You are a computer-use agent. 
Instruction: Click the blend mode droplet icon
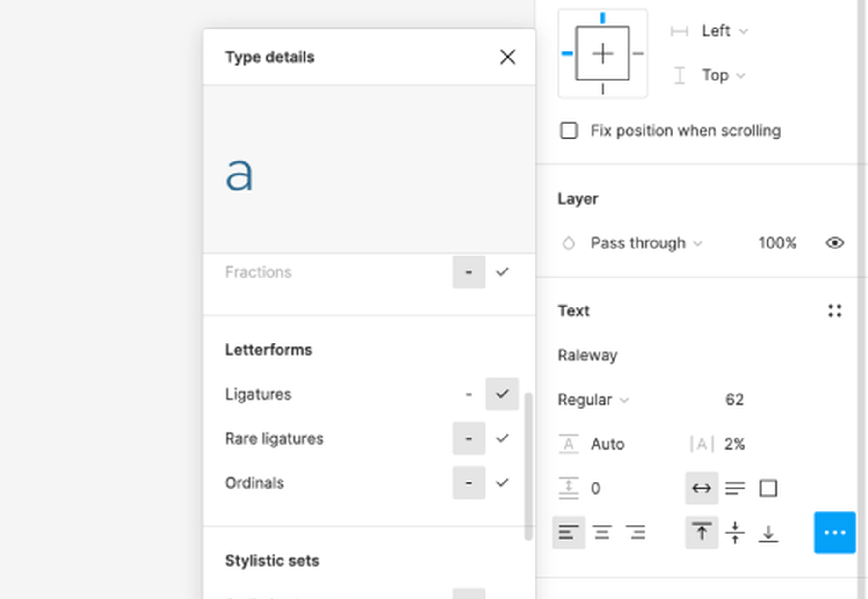tap(569, 243)
